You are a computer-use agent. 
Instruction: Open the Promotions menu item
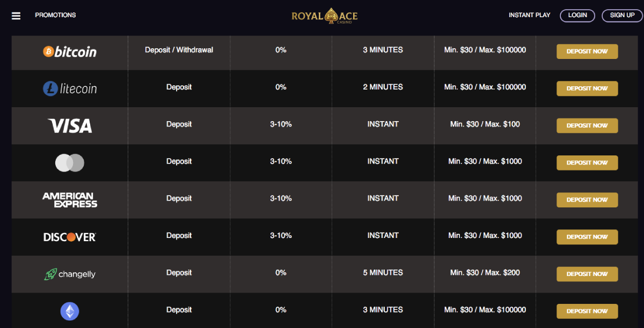pos(55,15)
